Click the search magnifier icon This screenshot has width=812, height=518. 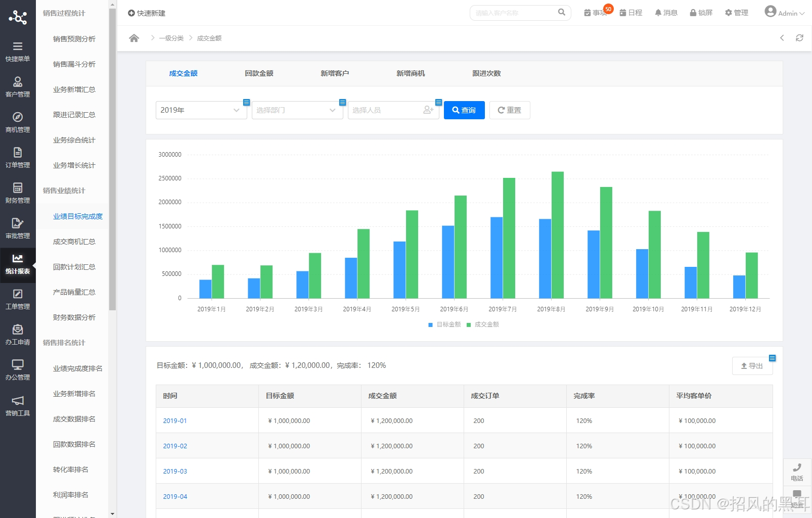562,12
